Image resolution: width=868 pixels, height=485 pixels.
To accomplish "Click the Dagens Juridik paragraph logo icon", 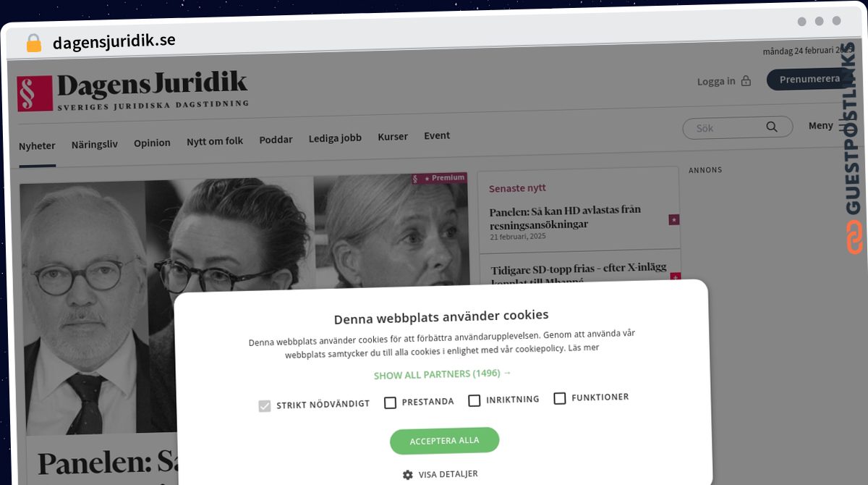I will 35,93.
